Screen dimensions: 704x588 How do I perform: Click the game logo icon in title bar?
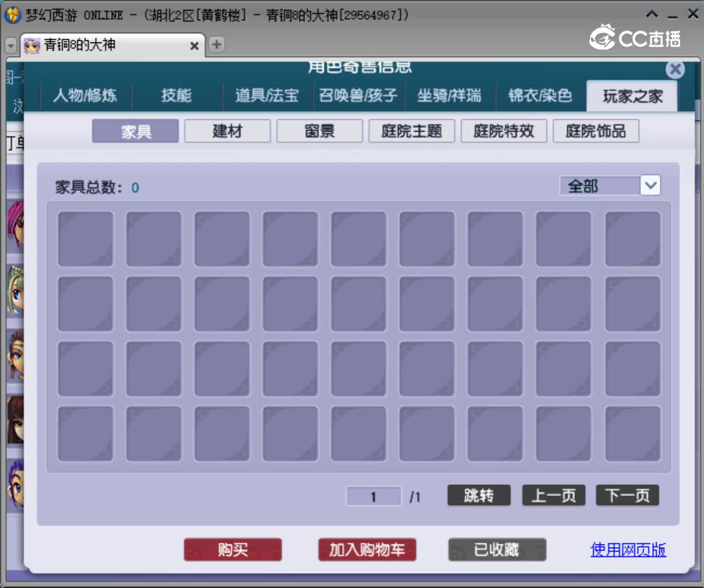(12, 15)
